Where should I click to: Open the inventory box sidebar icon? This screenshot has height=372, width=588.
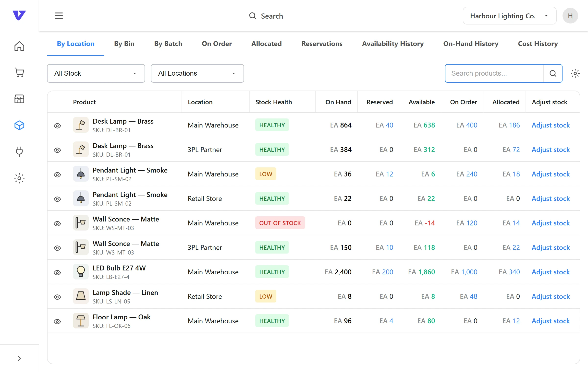tap(19, 125)
